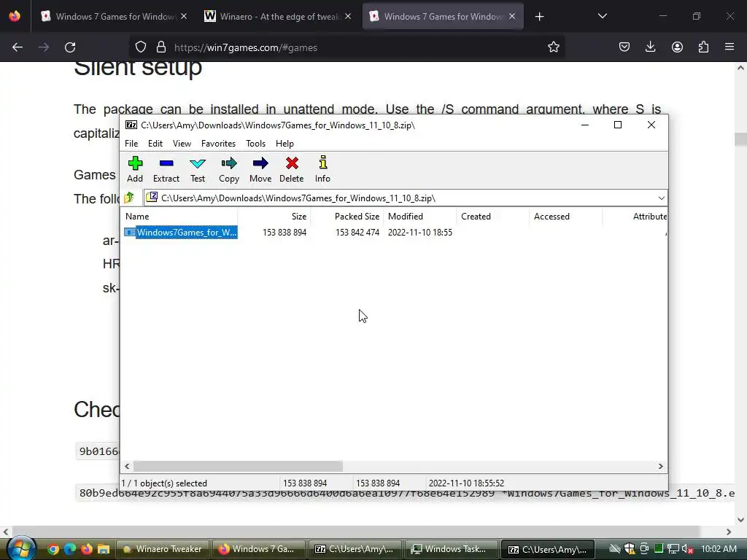Click the browser page vertical scrollbar thumb
The width and height of the screenshot is (747, 560).
pos(740,139)
